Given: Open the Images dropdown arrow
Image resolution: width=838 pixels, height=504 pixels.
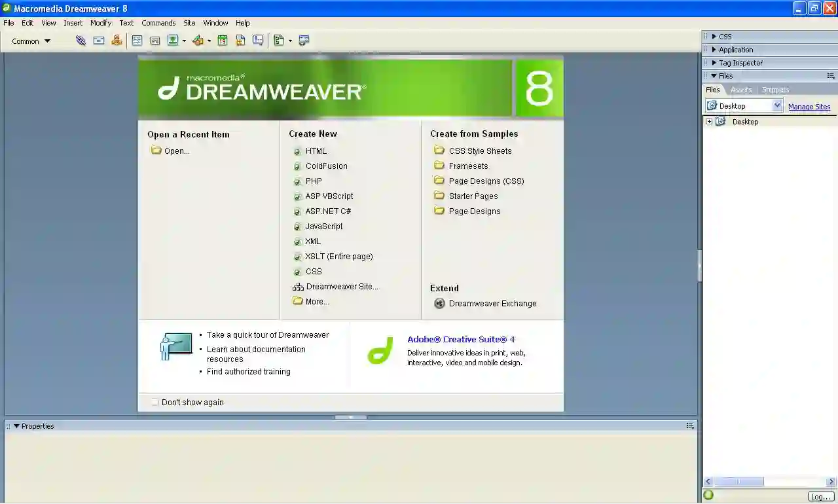Looking at the screenshot, I should (x=184, y=41).
